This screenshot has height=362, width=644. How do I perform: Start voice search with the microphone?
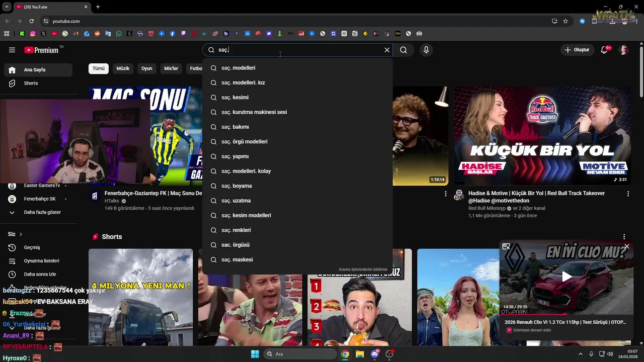[426, 50]
